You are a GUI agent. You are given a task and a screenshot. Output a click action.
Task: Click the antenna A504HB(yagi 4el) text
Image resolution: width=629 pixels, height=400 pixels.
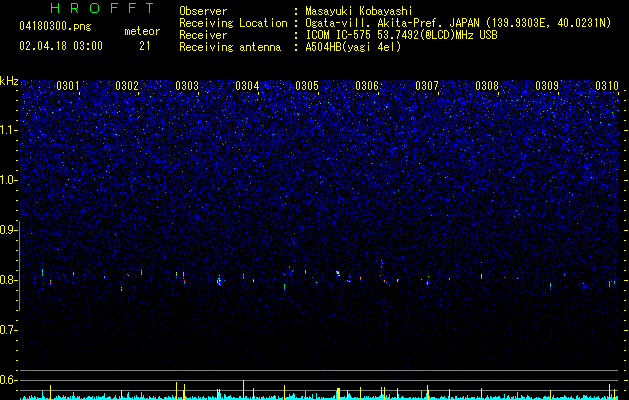(x=353, y=47)
